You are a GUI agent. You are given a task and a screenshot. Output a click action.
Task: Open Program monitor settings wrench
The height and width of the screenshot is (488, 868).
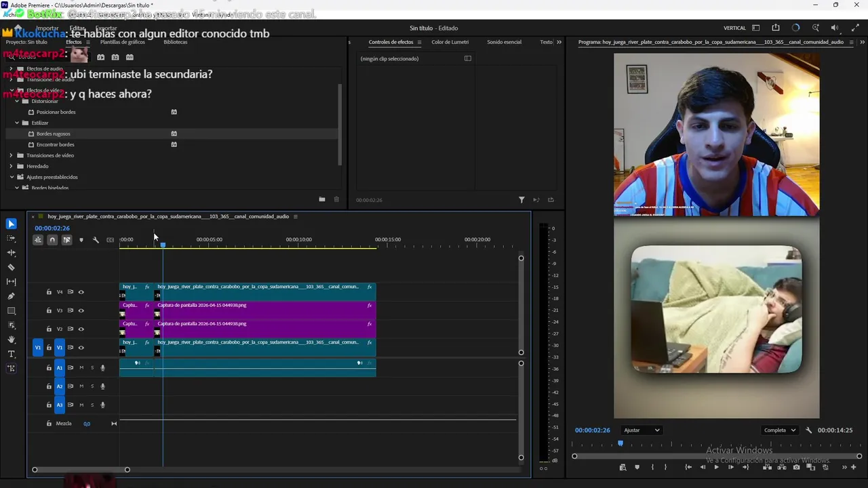808,430
